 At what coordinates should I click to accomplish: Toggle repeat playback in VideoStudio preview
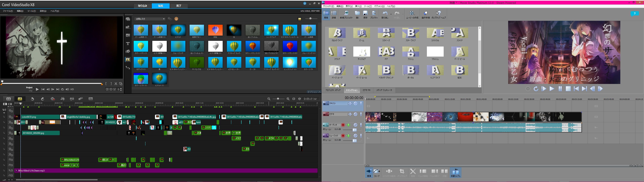(62, 89)
